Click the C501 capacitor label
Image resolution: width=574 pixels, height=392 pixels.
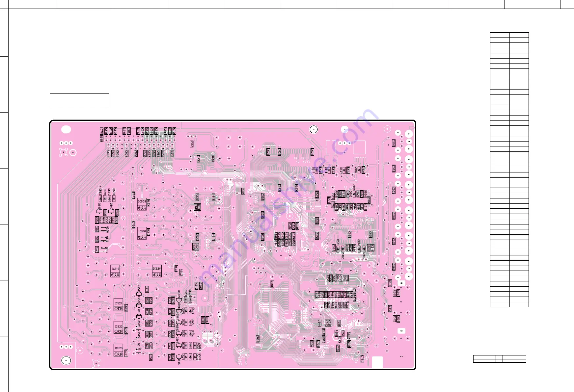click(x=394, y=143)
